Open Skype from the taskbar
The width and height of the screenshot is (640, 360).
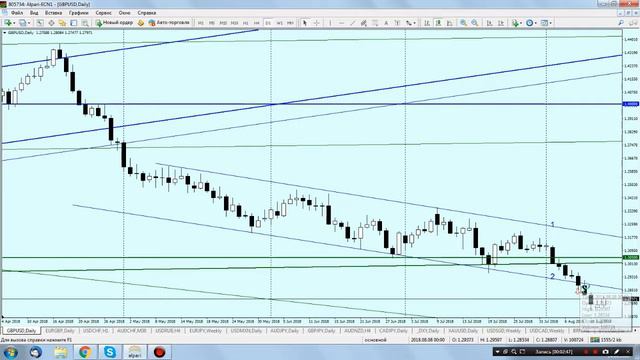click(x=110, y=351)
